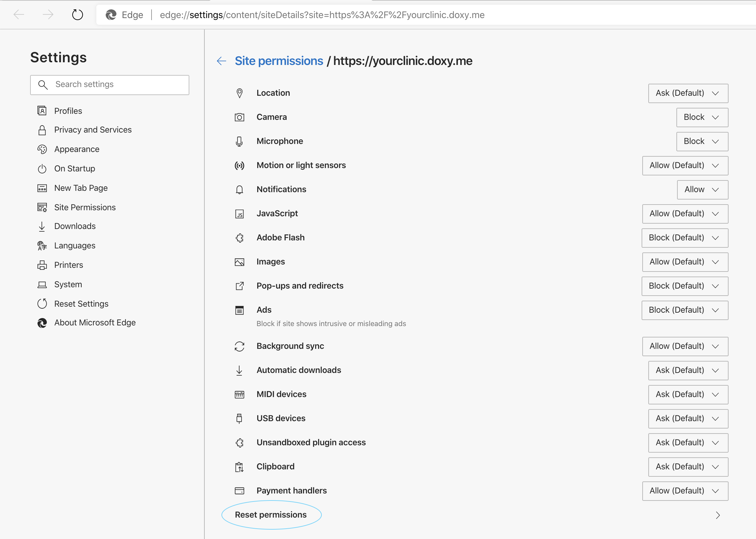Expand the Pop-ups and redirects dropdown
Viewport: 756px width, 539px height.
click(x=684, y=286)
